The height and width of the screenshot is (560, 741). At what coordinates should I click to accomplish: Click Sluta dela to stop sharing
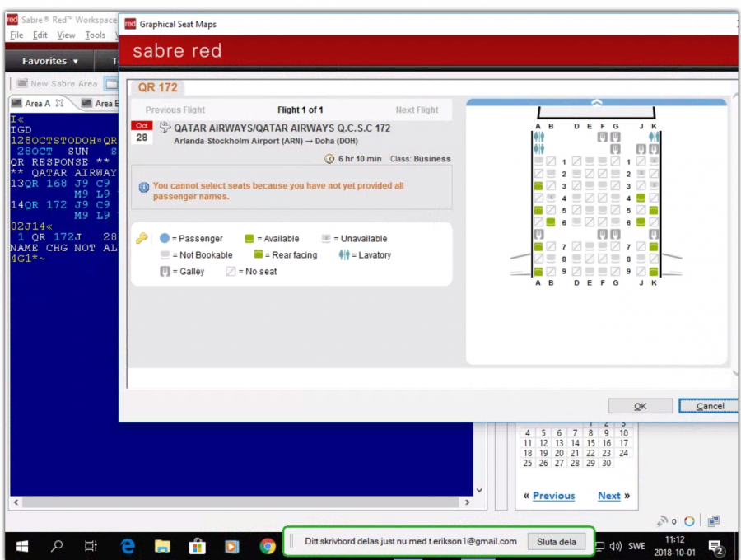coord(557,541)
